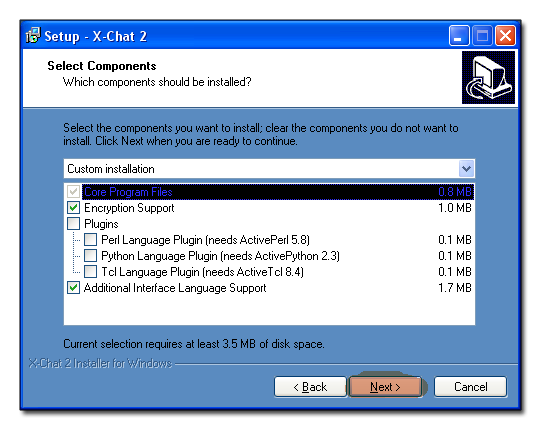
Task: Click the Custom installation combo box field
Action: [269, 169]
